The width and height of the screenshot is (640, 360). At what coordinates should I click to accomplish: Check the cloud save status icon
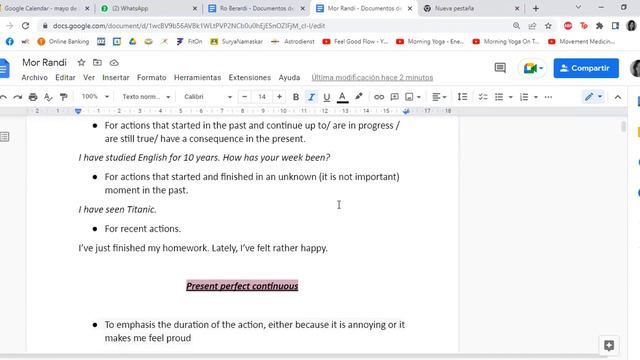[114, 63]
